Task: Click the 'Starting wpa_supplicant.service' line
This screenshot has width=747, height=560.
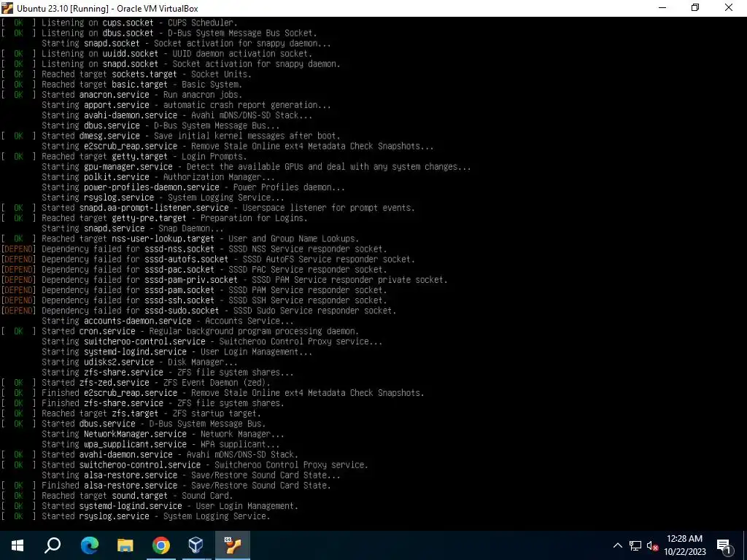Action: click(160, 444)
